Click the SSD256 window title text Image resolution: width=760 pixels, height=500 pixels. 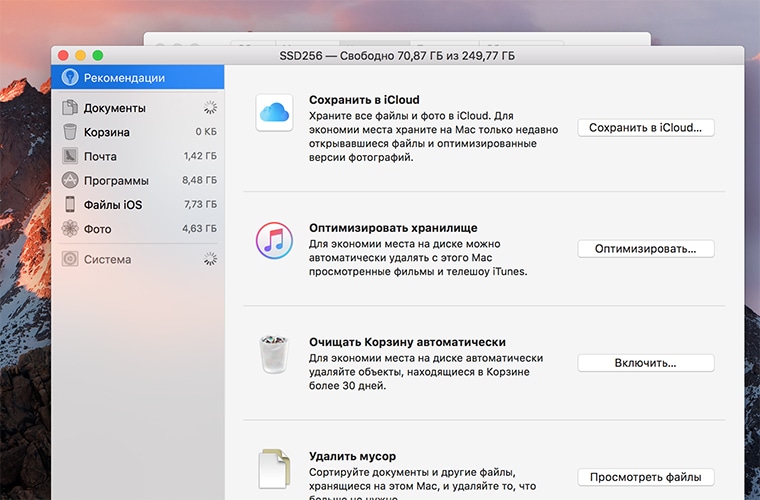pyautogui.click(x=397, y=56)
